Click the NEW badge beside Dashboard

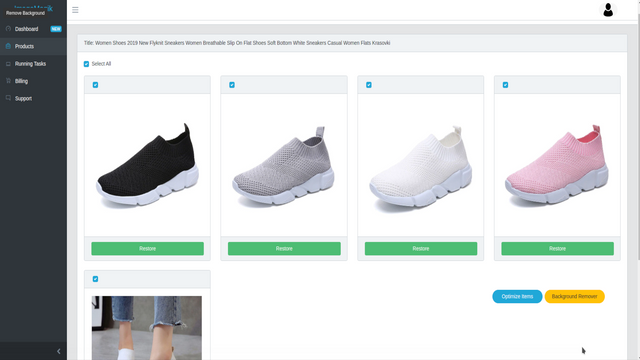[56, 29]
